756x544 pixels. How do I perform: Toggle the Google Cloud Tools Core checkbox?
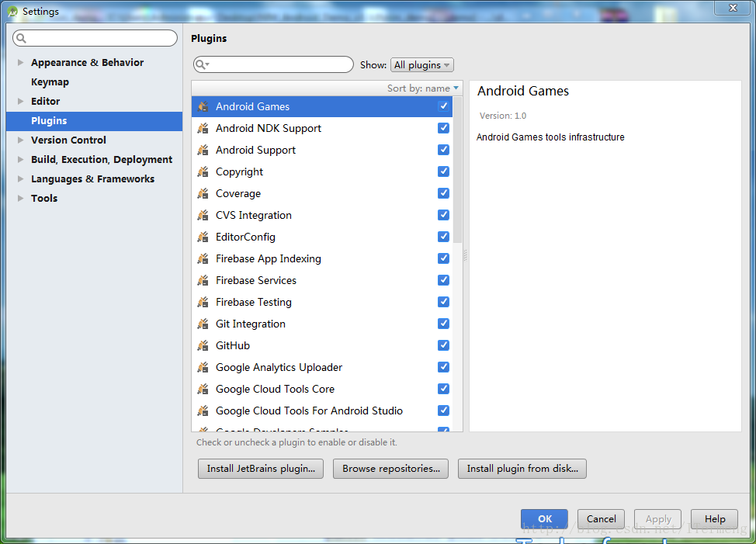[443, 388]
